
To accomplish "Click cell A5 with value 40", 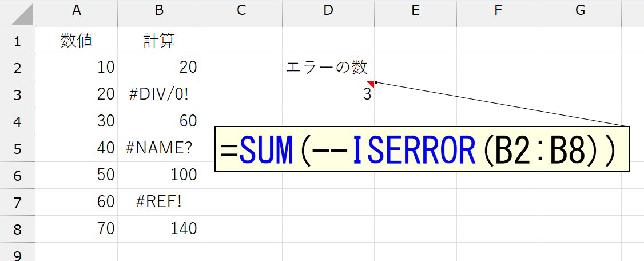I will pyautogui.click(x=77, y=148).
